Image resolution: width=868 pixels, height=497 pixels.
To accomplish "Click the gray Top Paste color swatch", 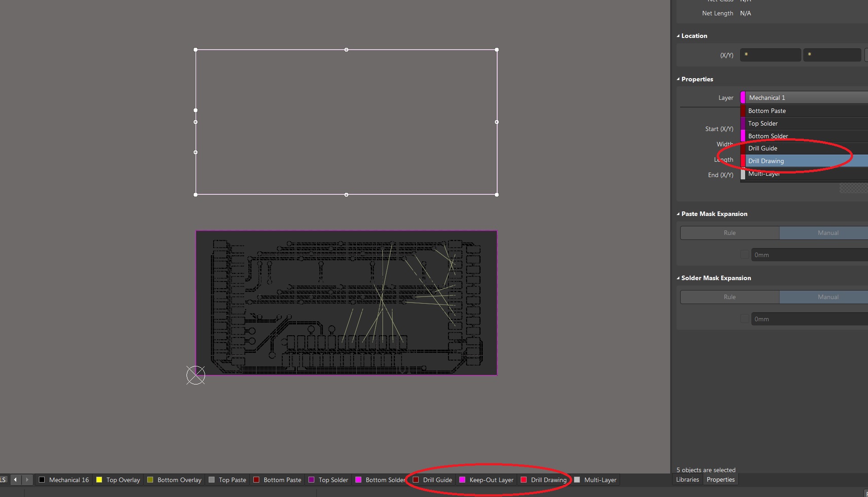I will (212, 480).
